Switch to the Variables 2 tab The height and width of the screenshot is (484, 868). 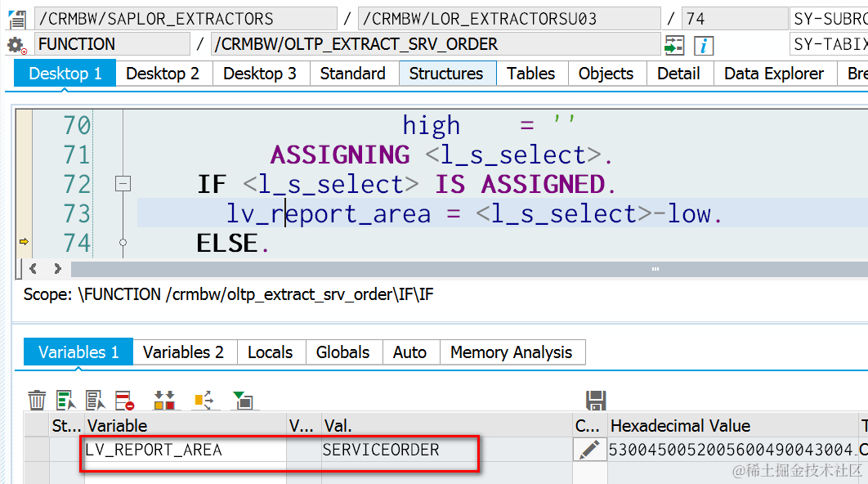coord(183,352)
